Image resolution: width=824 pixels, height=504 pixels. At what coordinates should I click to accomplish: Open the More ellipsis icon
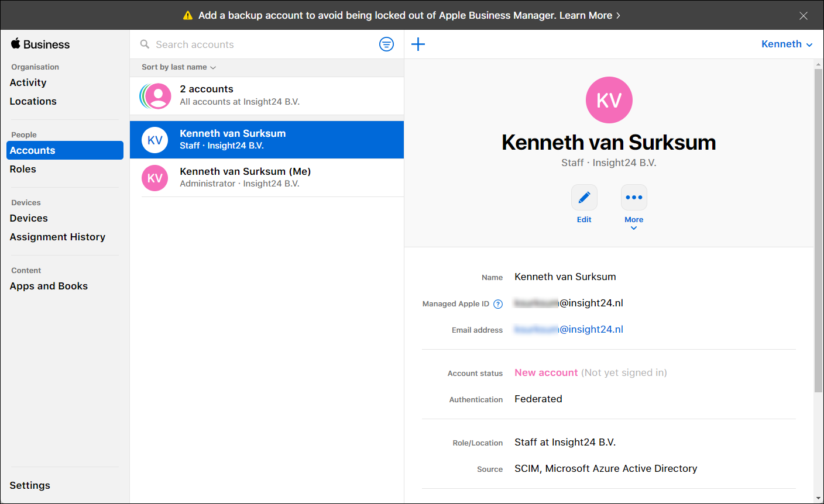(x=634, y=198)
